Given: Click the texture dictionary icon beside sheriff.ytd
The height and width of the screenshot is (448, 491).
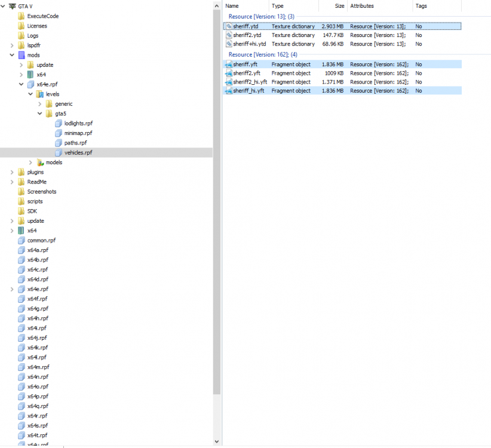Looking at the screenshot, I should (228, 26).
